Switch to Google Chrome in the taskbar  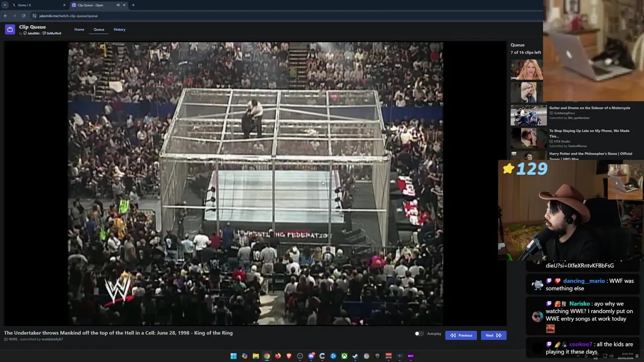pos(267,356)
